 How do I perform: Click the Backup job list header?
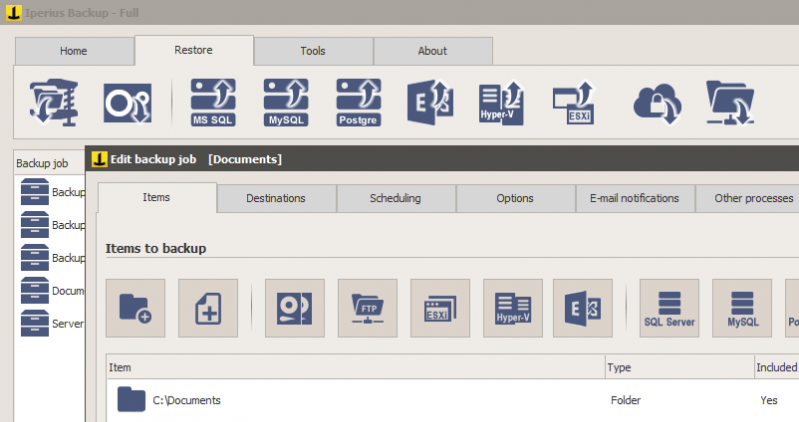(49, 163)
